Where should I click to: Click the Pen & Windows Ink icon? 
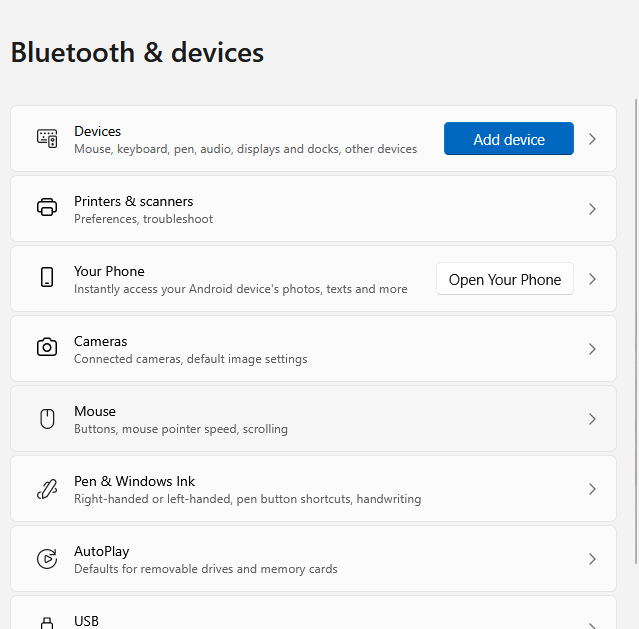(47, 489)
